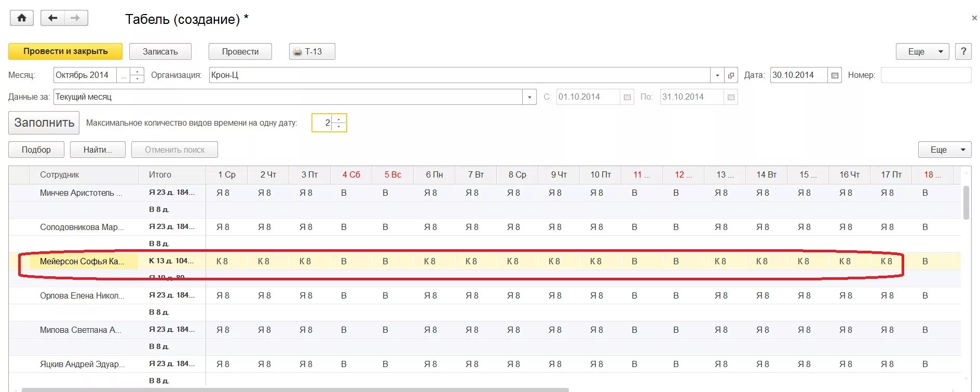Open calendar for the end date 31.10.2014
Screen dimensions: 980x392
click(731, 97)
